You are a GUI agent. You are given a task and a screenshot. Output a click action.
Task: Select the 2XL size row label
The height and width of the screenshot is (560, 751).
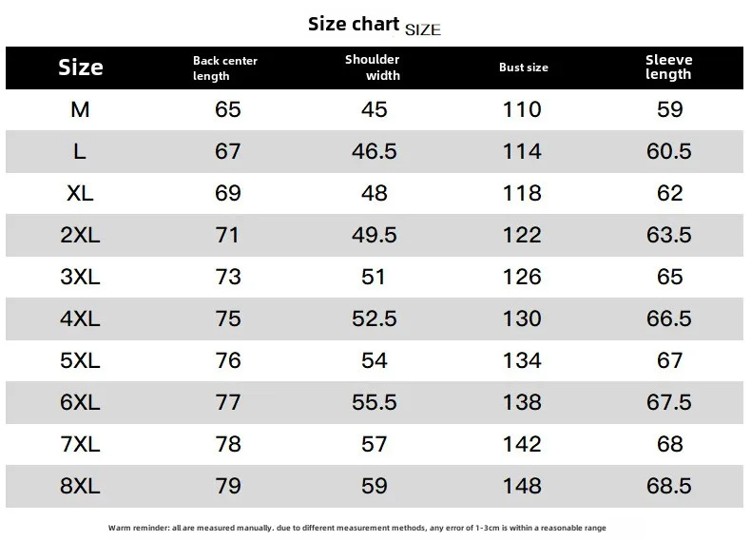80,235
